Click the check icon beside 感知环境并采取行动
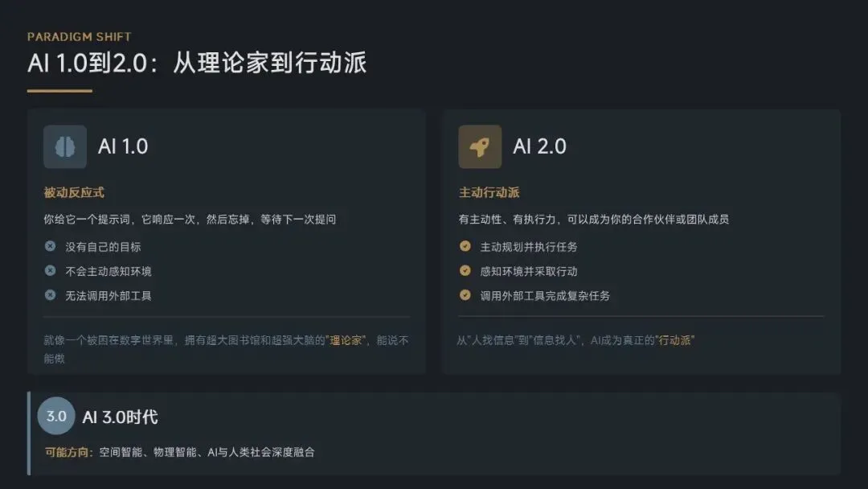868x489 pixels. click(x=465, y=271)
